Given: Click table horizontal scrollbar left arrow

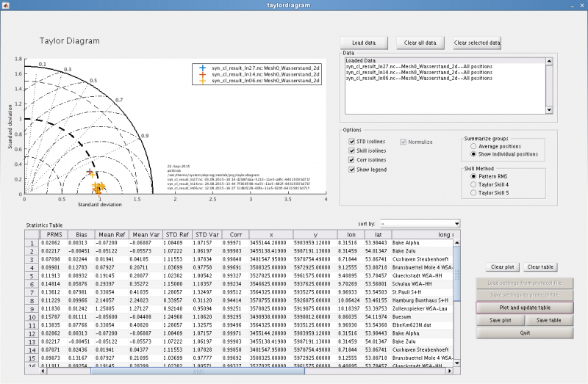Looking at the screenshot, I should [43, 371].
